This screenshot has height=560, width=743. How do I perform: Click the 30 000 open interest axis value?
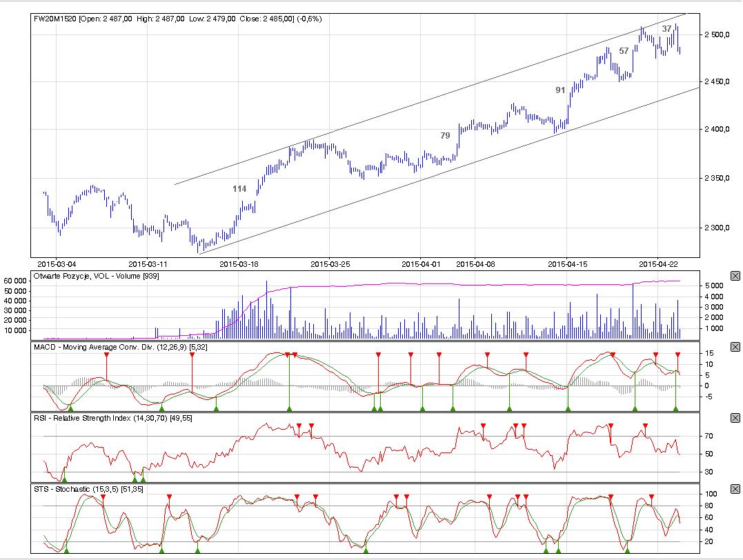15,311
